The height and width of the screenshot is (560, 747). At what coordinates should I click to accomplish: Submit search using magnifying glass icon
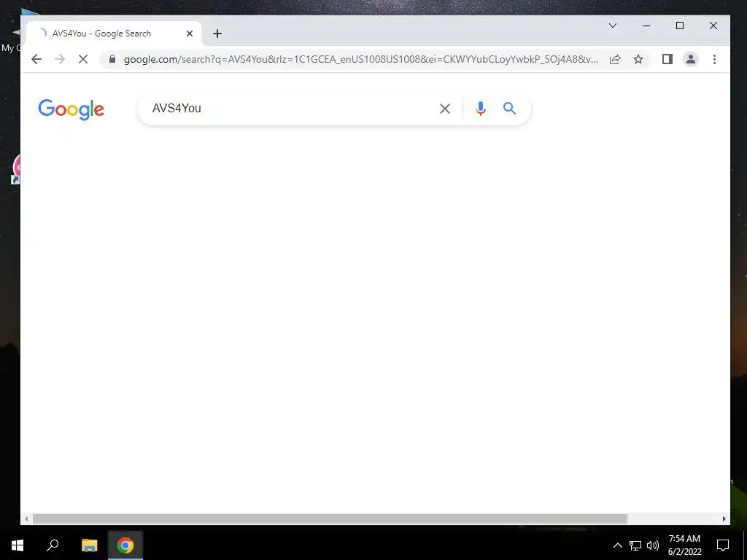(509, 109)
